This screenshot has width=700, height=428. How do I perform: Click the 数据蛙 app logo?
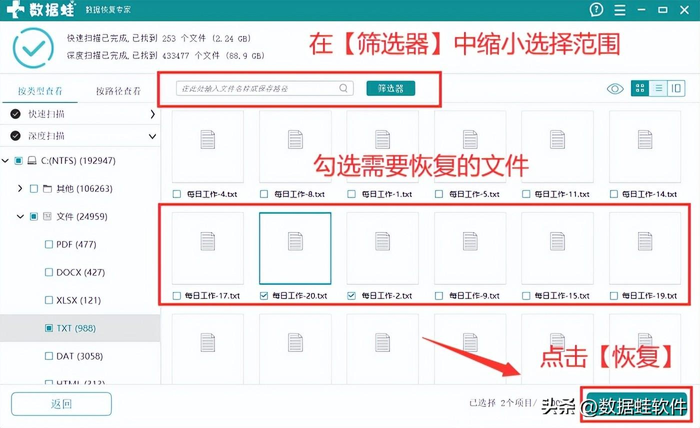click(41, 9)
